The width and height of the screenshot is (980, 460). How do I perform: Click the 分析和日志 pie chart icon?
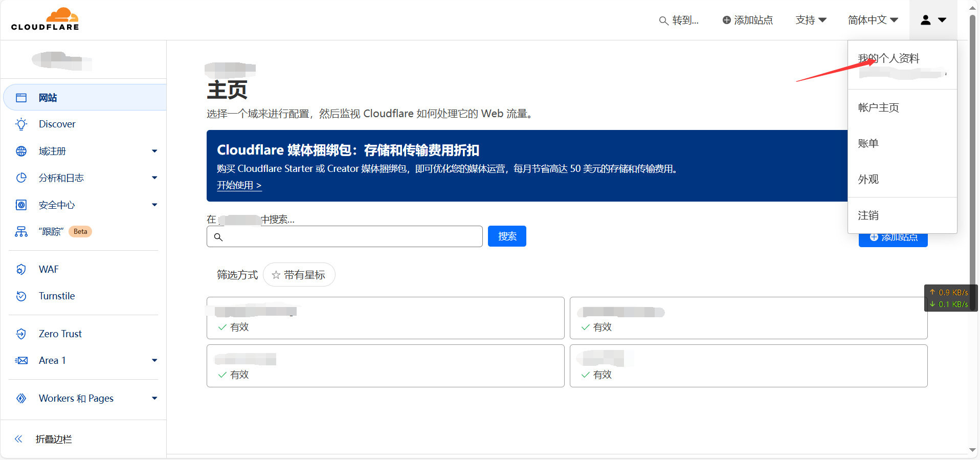tap(21, 178)
